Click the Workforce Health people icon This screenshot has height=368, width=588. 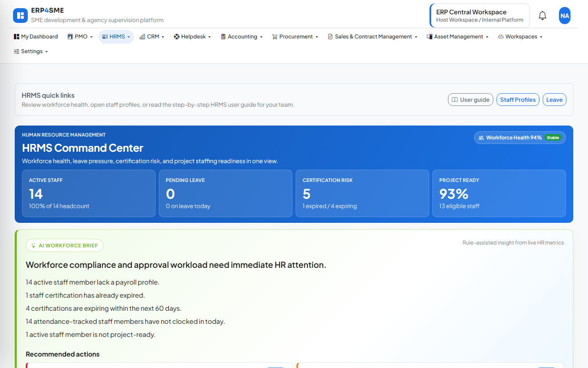click(x=481, y=138)
